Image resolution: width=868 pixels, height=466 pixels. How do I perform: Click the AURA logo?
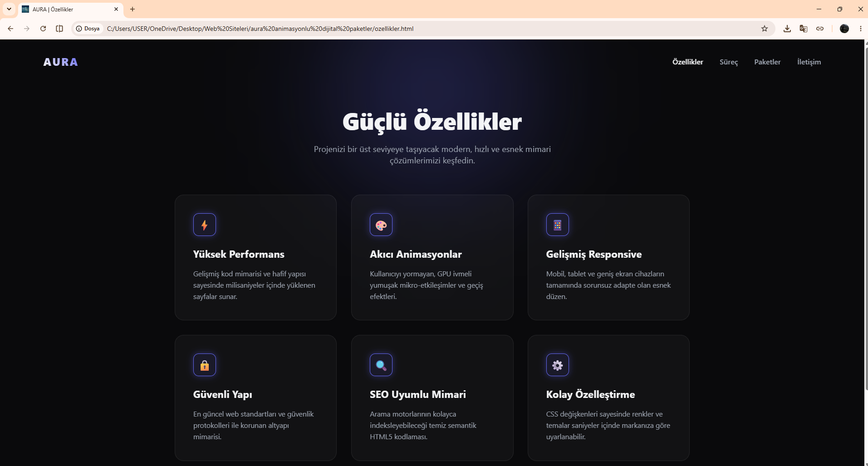[61, 62]
